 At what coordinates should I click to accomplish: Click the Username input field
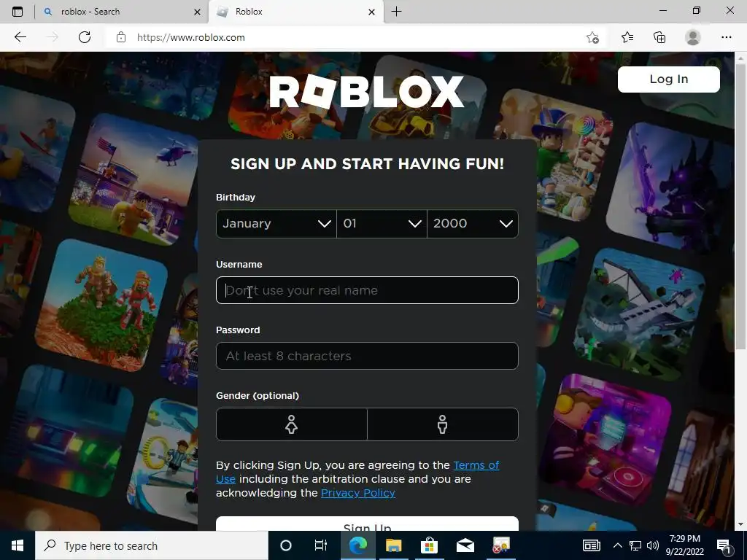click(x=367, y=290)
